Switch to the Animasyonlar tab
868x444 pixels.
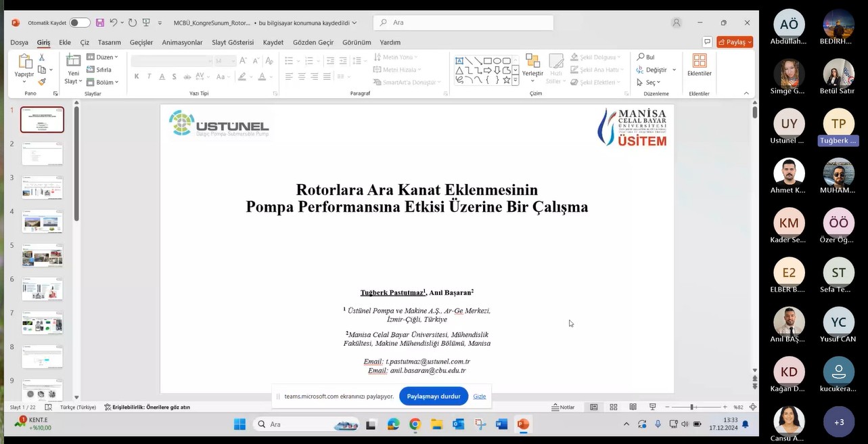tap(182, 42)
